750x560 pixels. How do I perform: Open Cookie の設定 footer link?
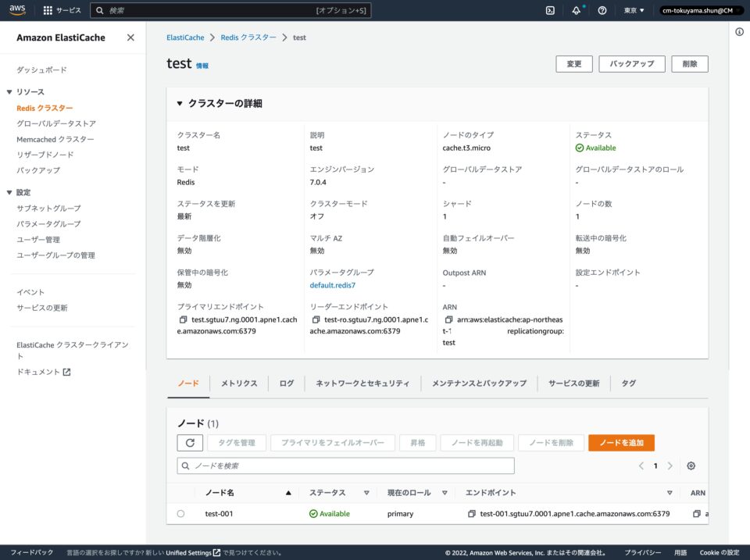click(720, 553)
